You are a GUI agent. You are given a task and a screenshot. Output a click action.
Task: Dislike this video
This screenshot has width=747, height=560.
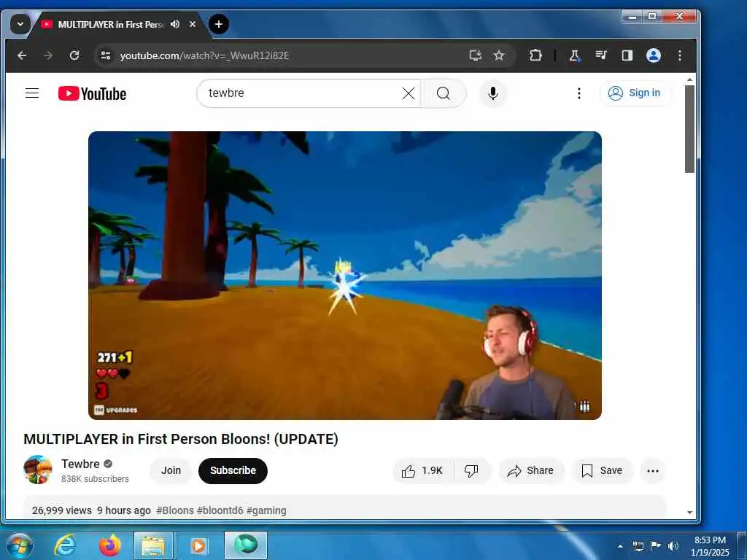click(471, 471)
